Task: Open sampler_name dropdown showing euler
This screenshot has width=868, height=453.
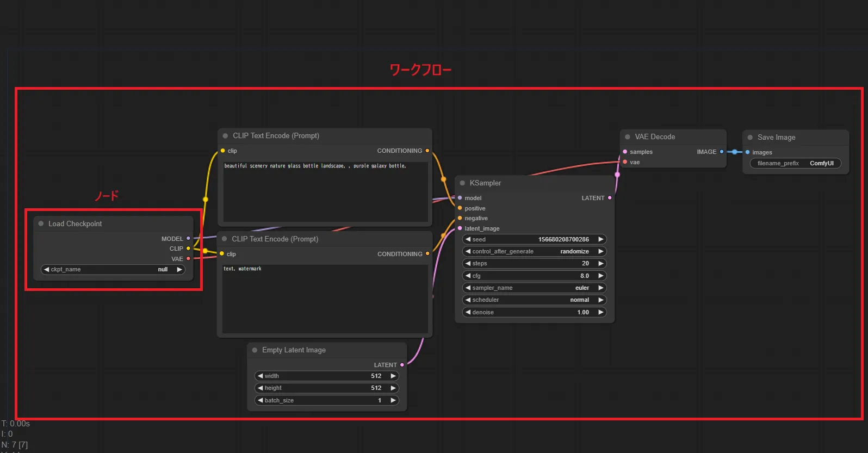Action: coord(534,288)
